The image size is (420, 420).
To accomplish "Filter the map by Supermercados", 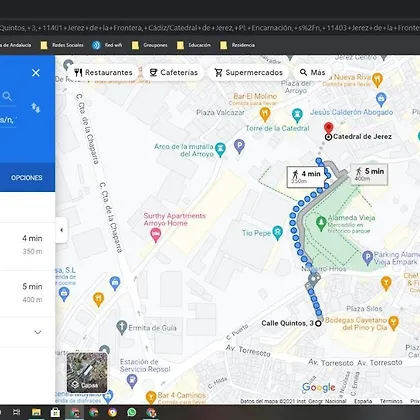I will coord(249,72).
